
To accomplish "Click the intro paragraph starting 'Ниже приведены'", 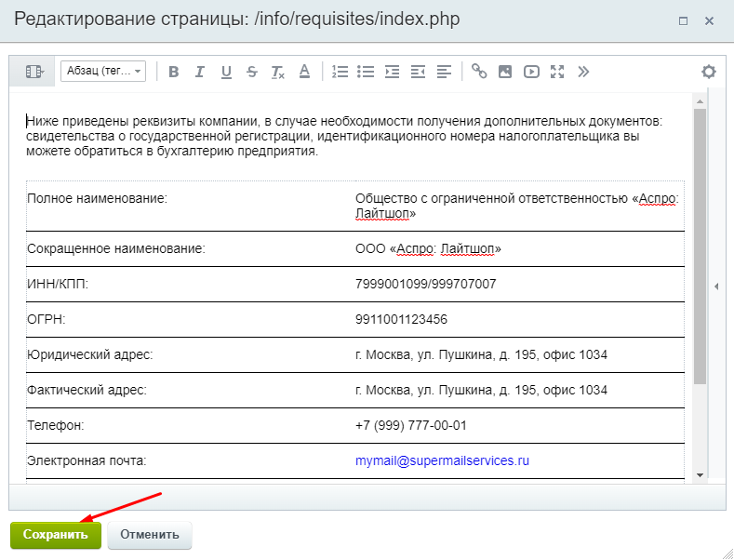I will pyautogui.click(x=344, y=136).
